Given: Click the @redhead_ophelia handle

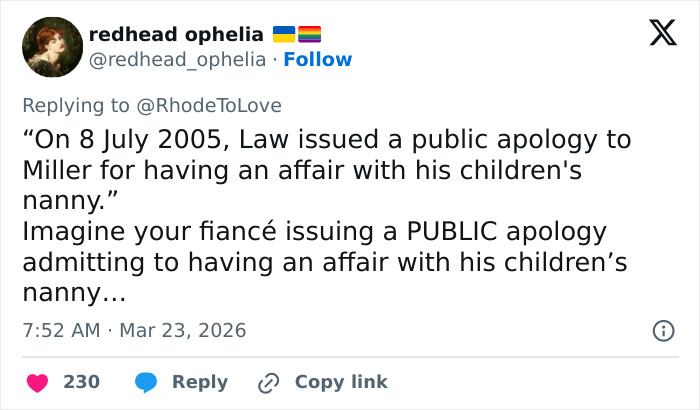Looking at the screenshot, I should click(177, 59).
